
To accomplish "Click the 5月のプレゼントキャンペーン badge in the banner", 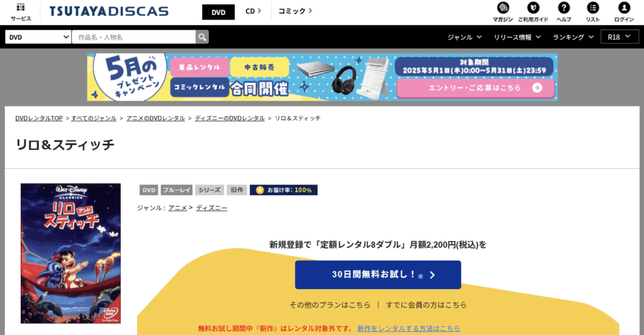I will (131, 78).
